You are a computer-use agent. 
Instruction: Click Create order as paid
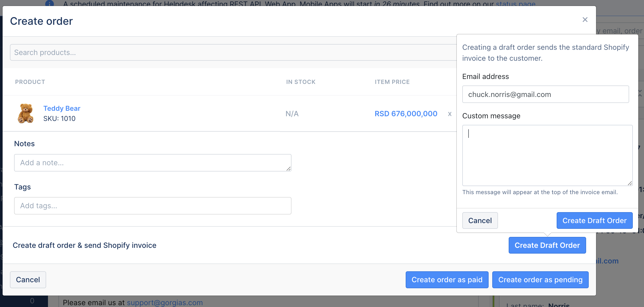tap(447, 280)
